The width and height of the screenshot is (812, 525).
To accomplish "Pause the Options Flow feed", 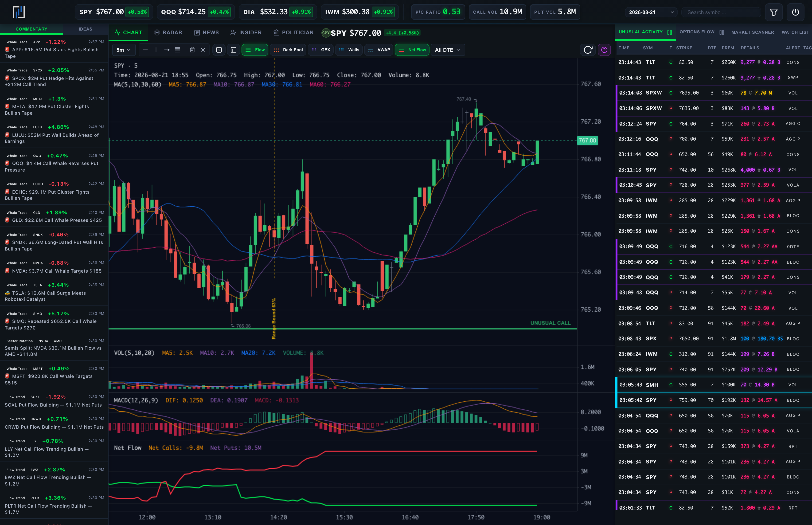I will click(722, 32).
